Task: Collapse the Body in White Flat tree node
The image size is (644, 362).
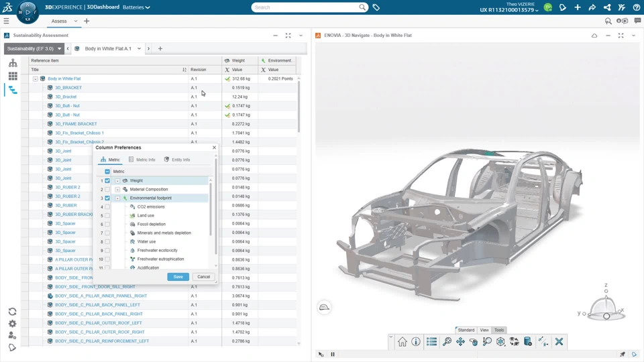Action: click(x=36, y=78)
